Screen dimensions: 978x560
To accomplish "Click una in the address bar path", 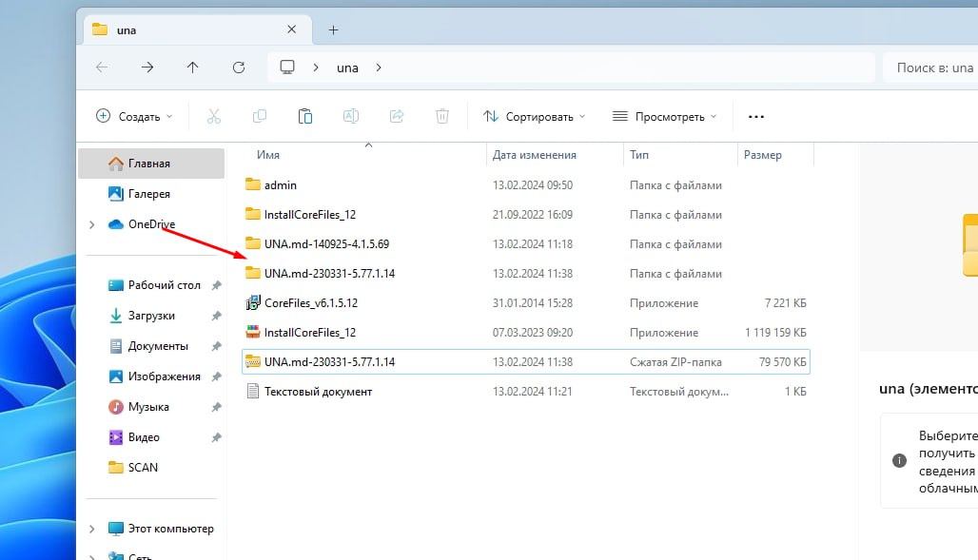I will pos(347,68).
